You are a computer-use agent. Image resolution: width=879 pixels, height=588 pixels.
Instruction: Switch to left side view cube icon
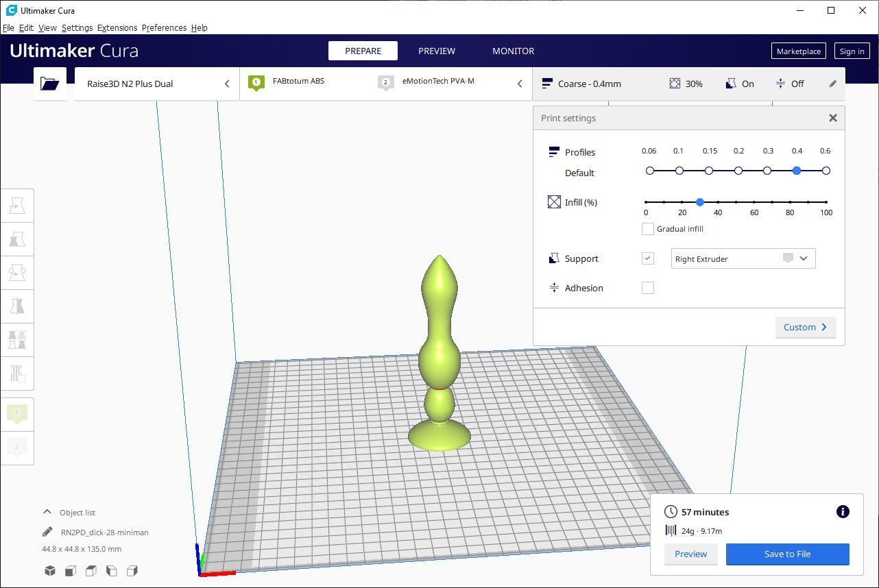(x=112, y=570)
